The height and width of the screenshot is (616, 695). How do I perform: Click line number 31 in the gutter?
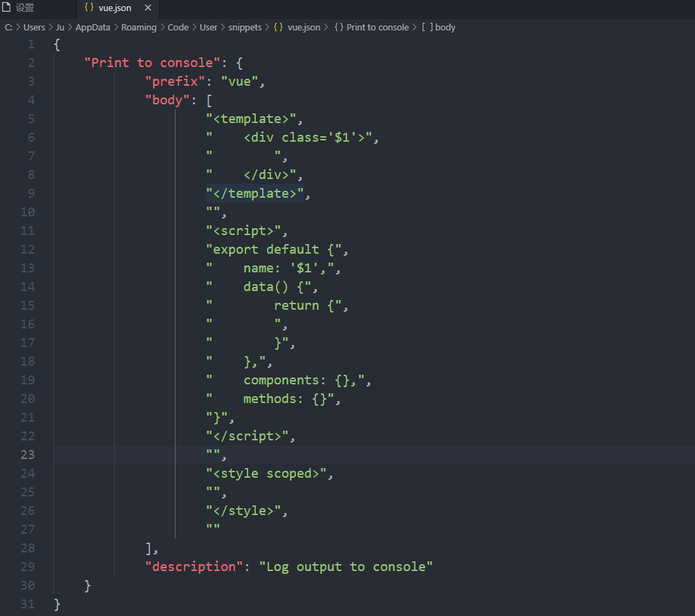tap(28, 604)
